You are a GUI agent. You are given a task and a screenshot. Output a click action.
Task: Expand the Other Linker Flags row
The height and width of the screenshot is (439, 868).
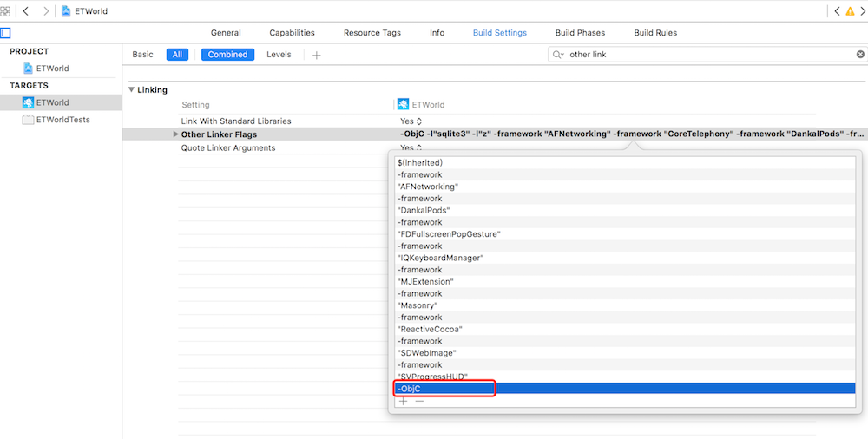(175, 134)
